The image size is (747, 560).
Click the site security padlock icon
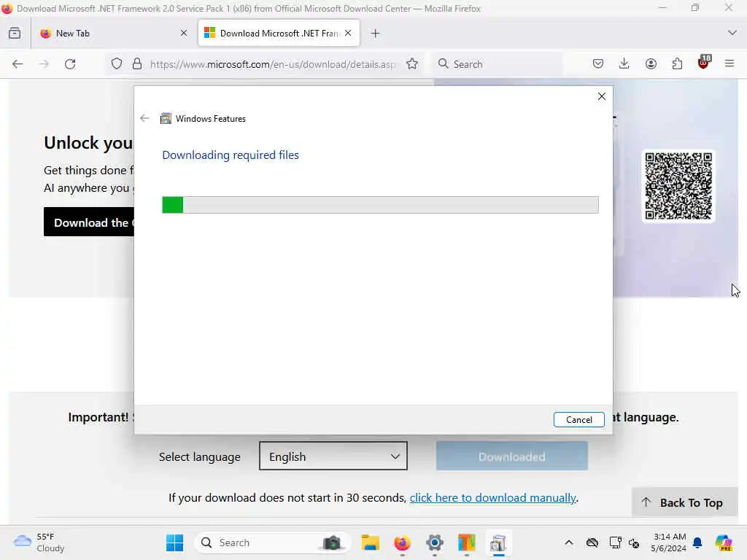(137, 64)
